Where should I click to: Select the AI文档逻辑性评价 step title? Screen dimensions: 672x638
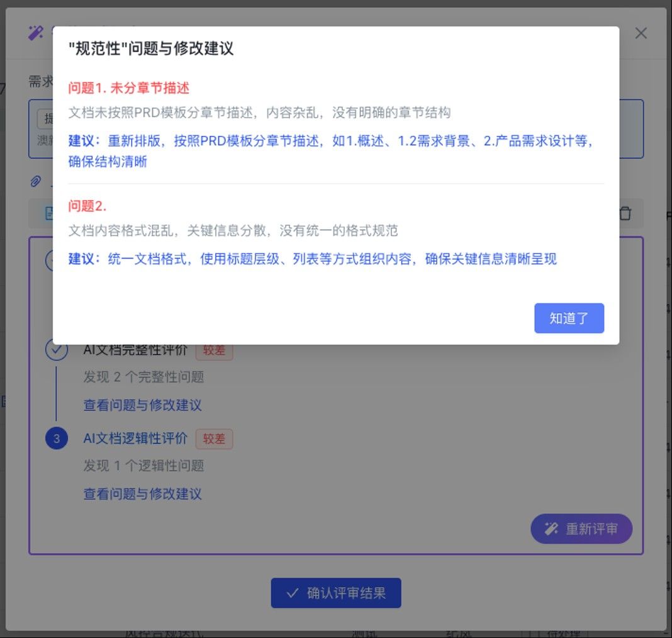(x=135, y=439)
